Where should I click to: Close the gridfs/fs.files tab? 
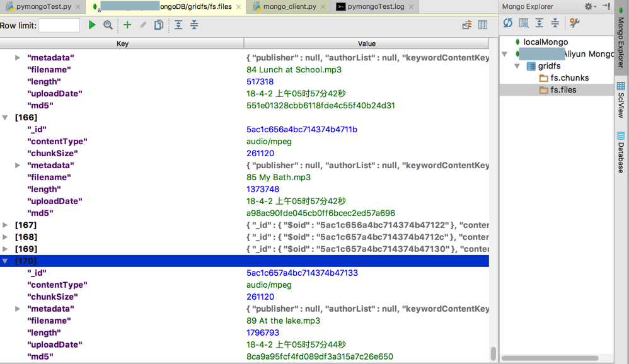coord(239,7)
